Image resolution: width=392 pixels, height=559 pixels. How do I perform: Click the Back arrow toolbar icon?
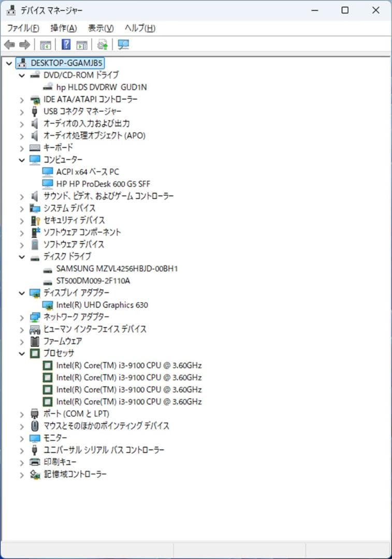pyautogui.click(x=10, y=45)
